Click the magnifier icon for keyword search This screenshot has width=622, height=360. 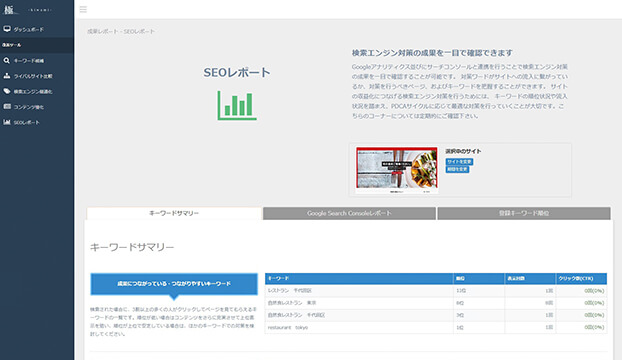tap(7, 60)
